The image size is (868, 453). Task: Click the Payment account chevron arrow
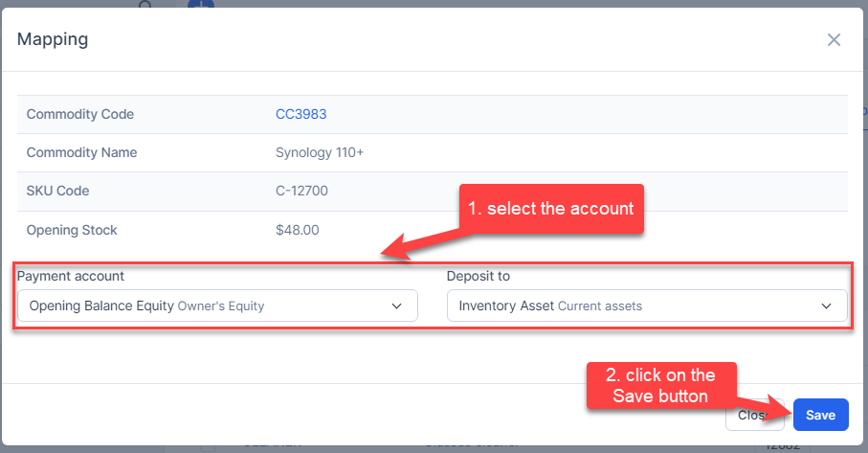(397, 306)
